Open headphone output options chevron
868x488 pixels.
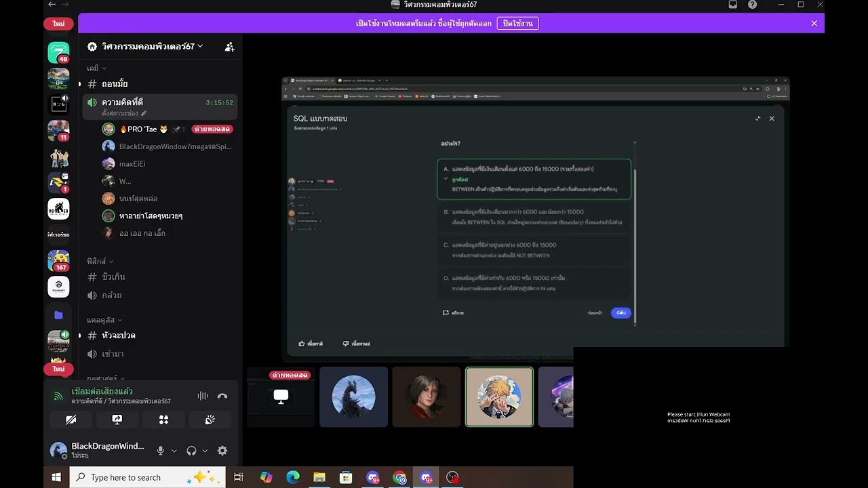(x=205, y=451)
